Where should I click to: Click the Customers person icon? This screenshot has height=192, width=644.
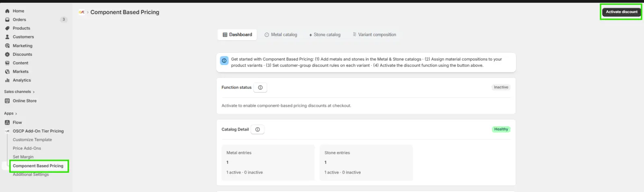point(7,37)
